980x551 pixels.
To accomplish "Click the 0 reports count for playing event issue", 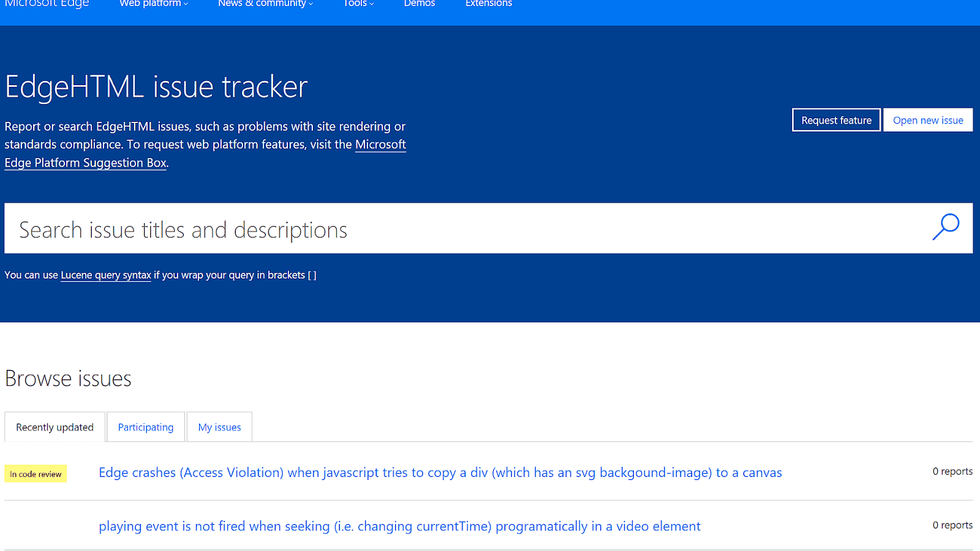I will (x=952, y=525).
